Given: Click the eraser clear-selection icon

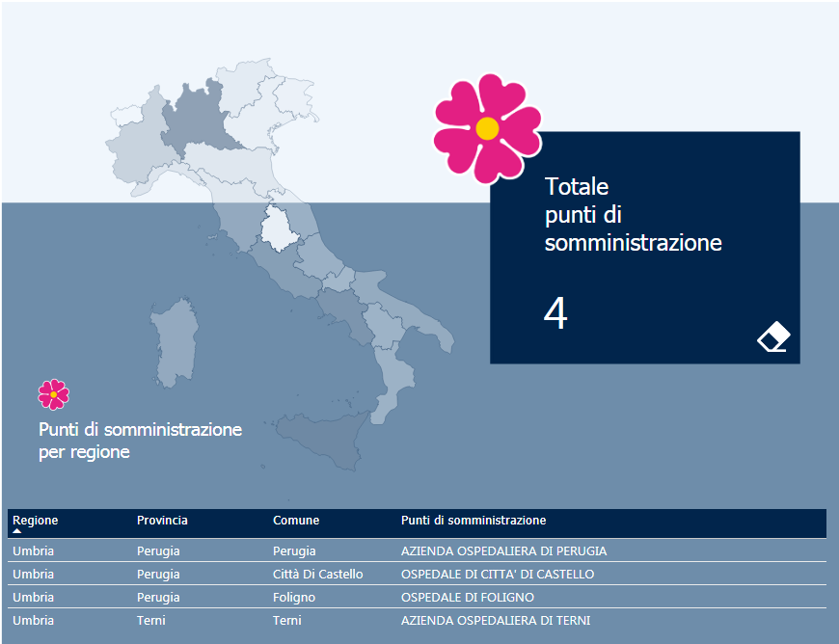Looking at the screenshot, I should tap(773, 337).
